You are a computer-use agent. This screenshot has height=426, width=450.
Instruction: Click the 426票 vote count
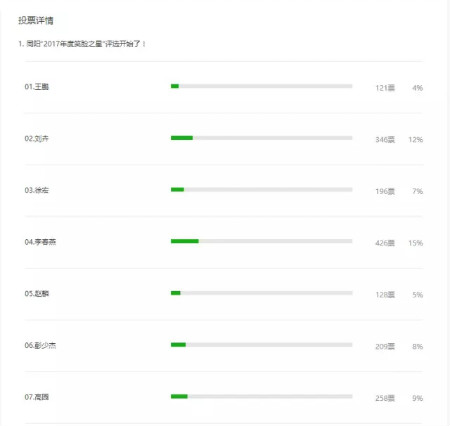[x=385, y=243]
